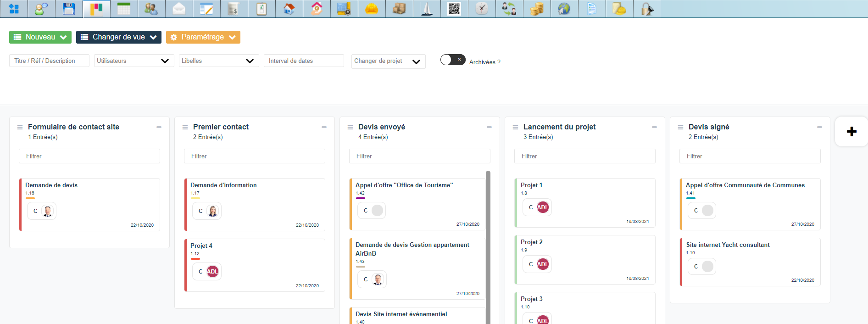The height and width of the screenshot is (324, 868).
Task: Open the Changer de vue dropdown
Action: pos(119,37)
